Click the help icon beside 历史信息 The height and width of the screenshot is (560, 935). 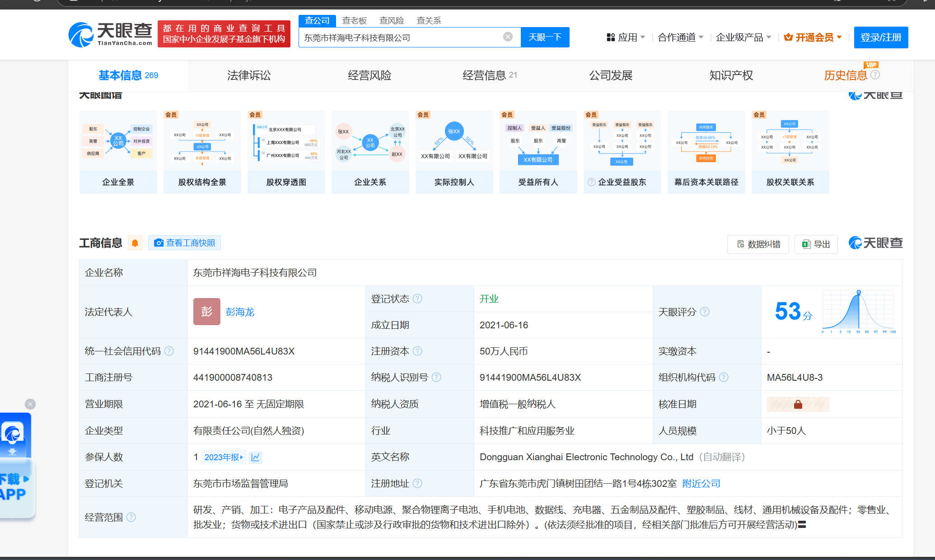875,75
